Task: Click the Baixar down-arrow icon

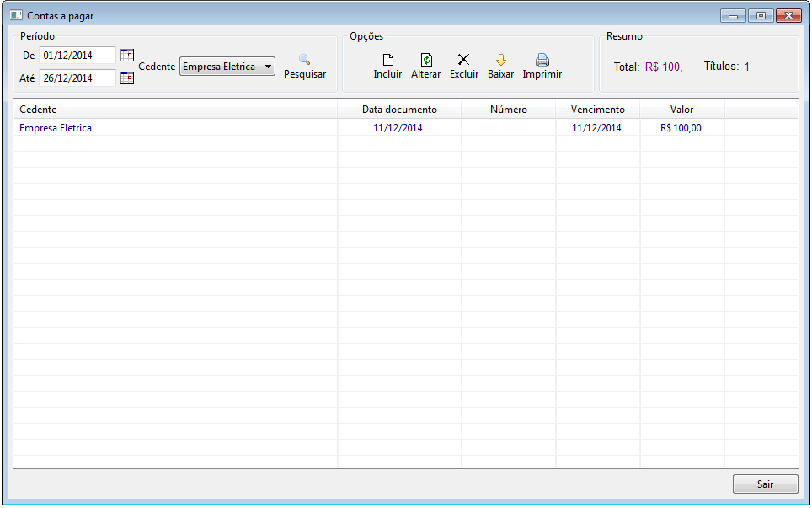Action: pyautogui.click(x=501, y=60)
